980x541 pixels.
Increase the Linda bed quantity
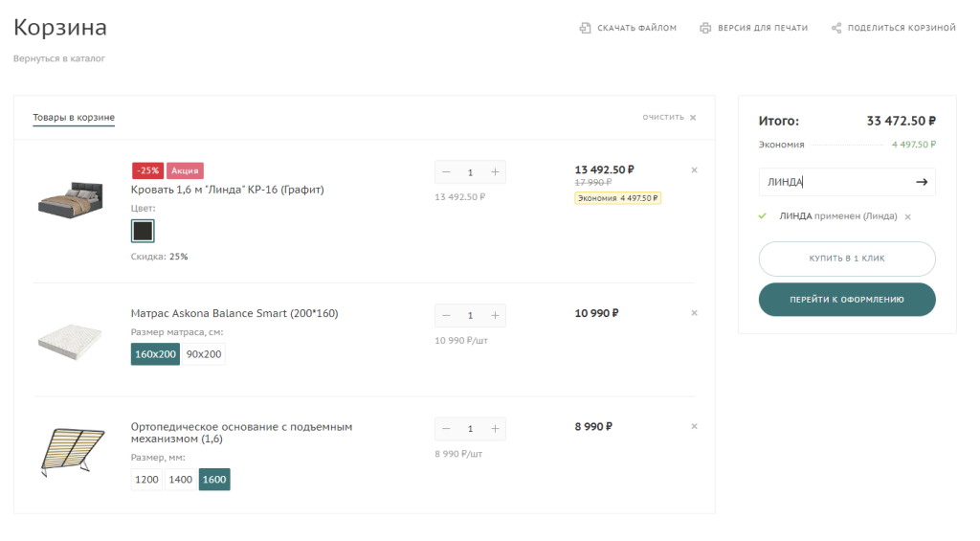495,172
